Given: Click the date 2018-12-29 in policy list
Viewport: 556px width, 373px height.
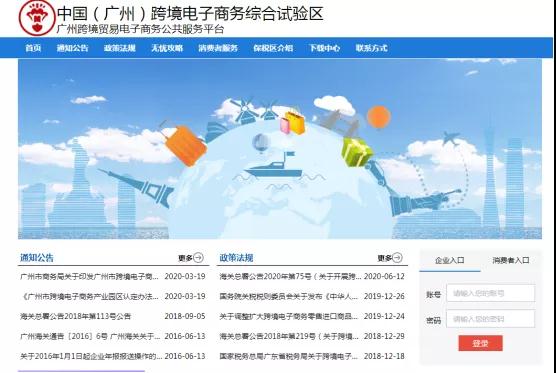Looking at the screenshot, I should 384,336.
